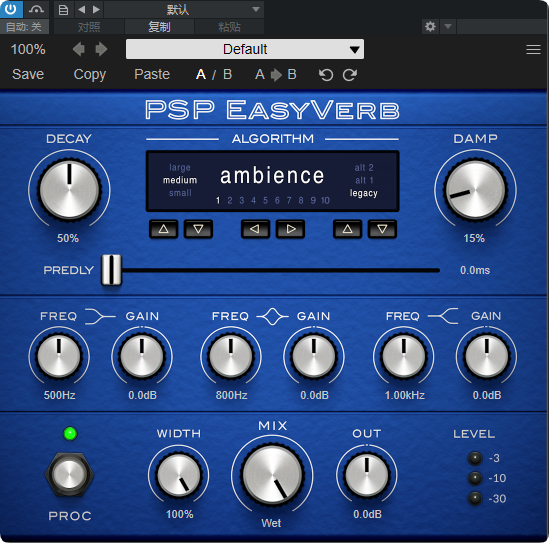The height and width of the screenshot is (543, 549).
Task: Click the high shelf filter icon
Action: [x=443, y=316]
